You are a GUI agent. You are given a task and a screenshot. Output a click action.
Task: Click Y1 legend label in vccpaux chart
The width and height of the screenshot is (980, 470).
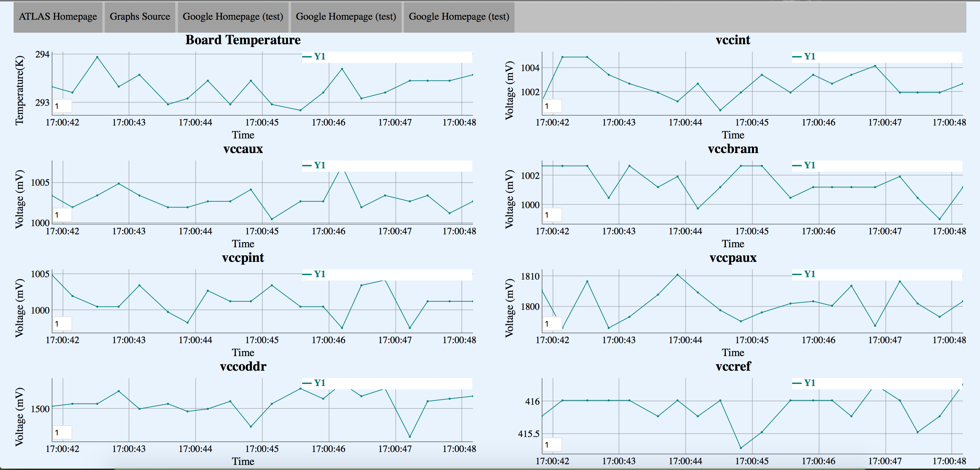point(810,274)
